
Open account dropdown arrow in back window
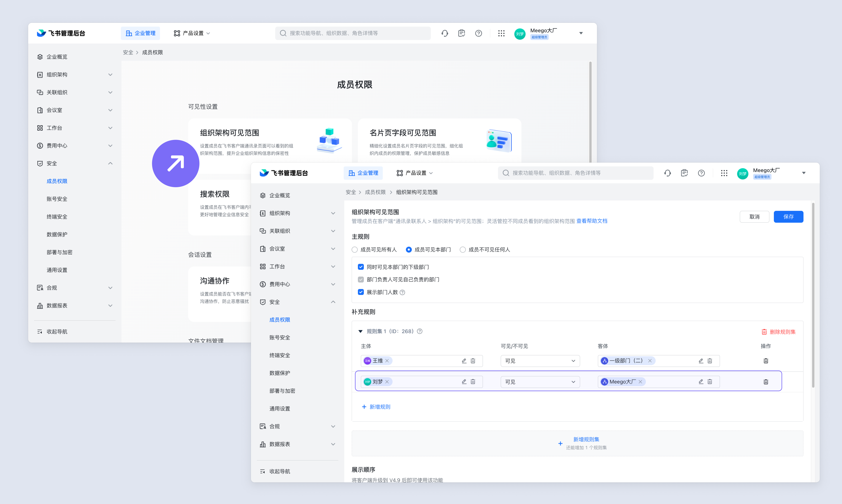pos(581,33)
